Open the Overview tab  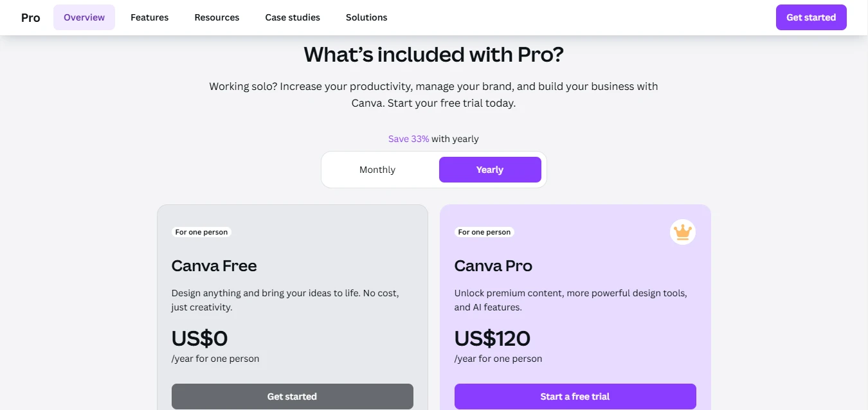click(x=84, y=17)
